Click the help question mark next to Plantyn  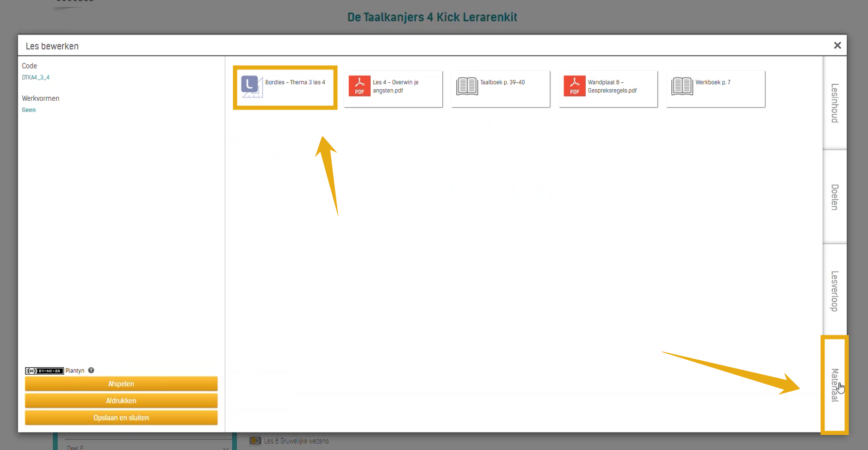coord(91,370)
